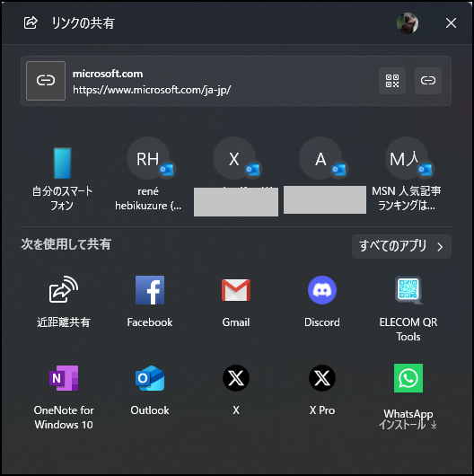The width and height of the screenshot is (474, 476).
Task: Share via Outlook app
Action: pyautogui.click(x=150, y=390)
